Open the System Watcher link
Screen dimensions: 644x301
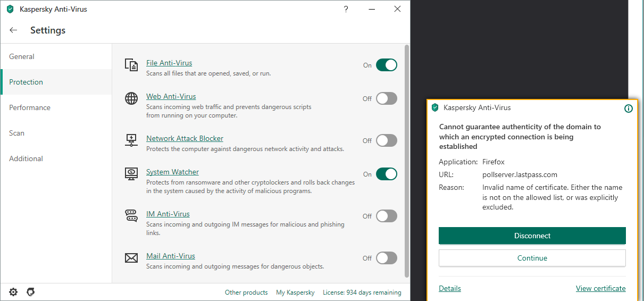(x=172, y=172)
